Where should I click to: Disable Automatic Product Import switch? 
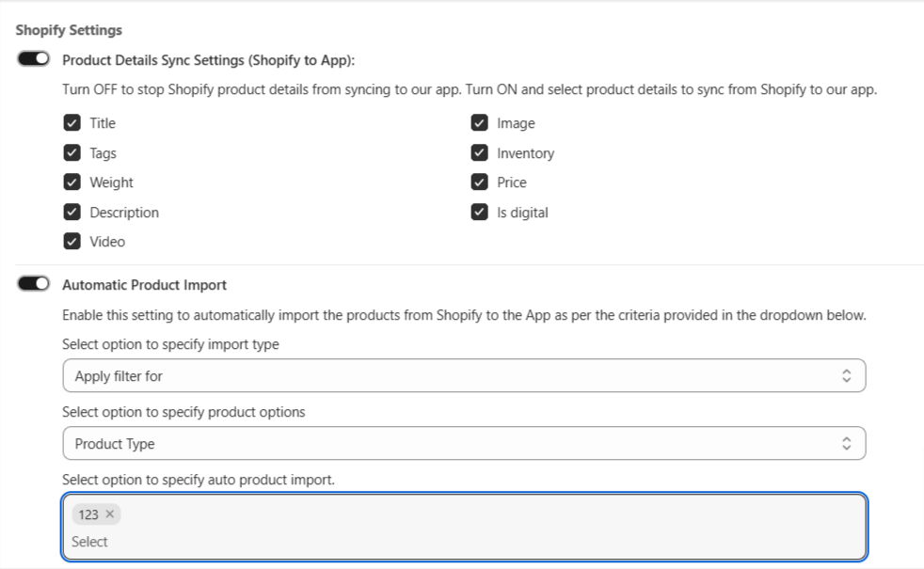click(34, 283)
